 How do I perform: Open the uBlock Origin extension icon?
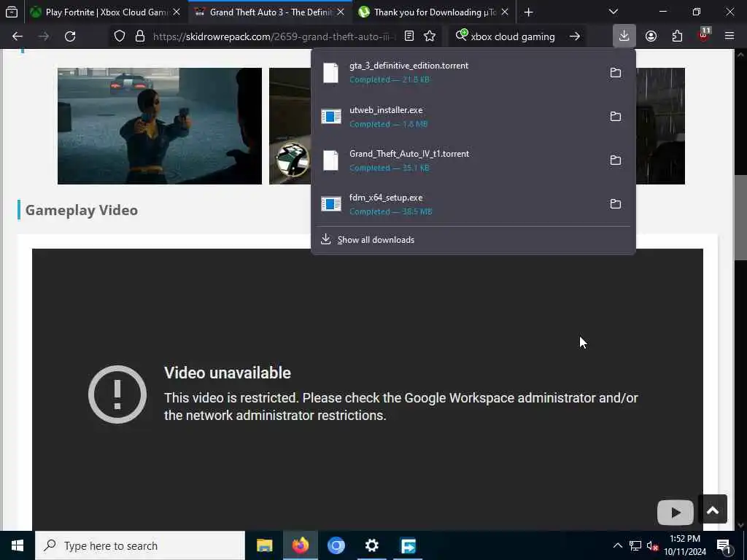(x=704, y=36)
